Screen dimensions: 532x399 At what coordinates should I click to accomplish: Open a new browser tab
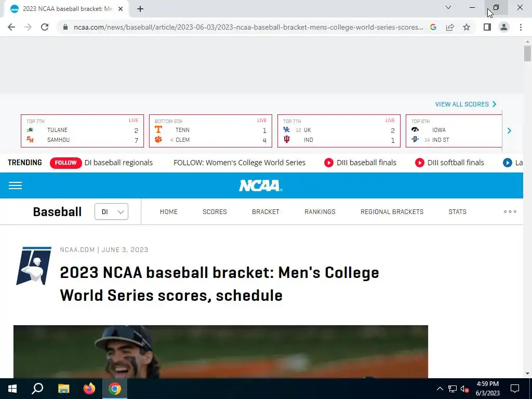[x=140, y=9]
